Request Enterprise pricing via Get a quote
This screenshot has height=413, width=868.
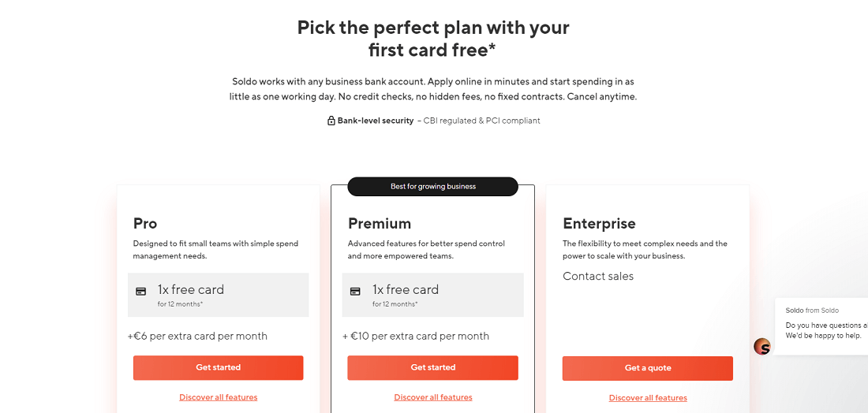[x=648, y=368]
